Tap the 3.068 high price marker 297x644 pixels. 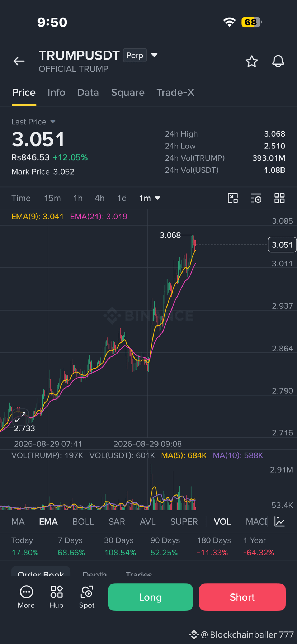(170, 235)
